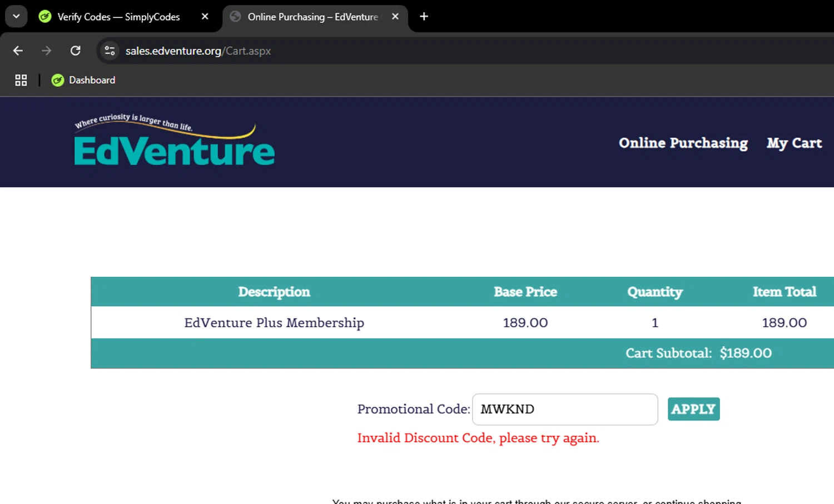Select the Online Purchasing – EdVenture tab
The height and width of the screenshot is (504, 834).
315,17
